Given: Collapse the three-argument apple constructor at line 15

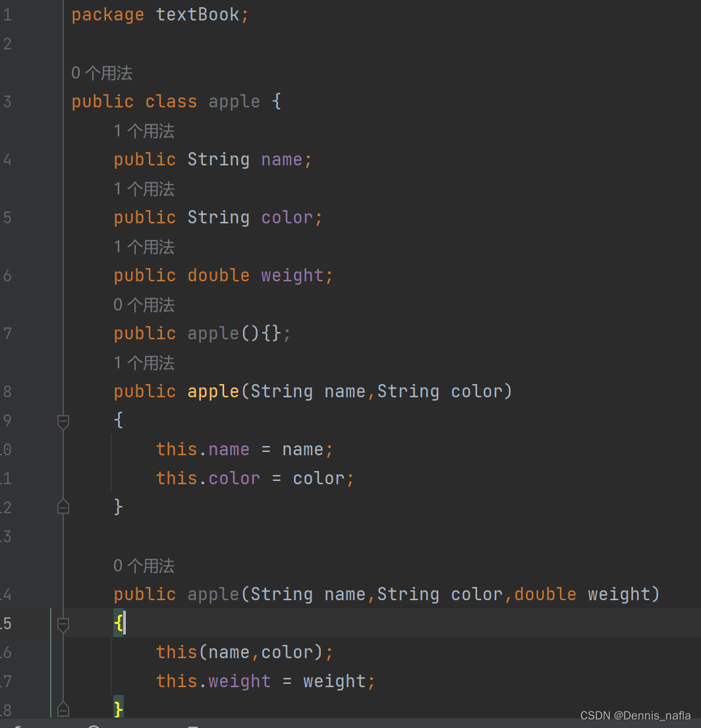Looking at the screenshot, I should (63, 625).
